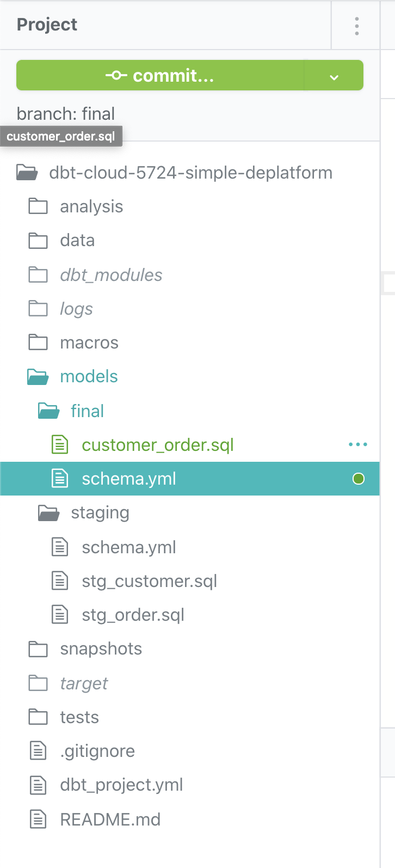Screen dimensions: 395x868
Task: Open the snapshots folder
Action: 101,649
